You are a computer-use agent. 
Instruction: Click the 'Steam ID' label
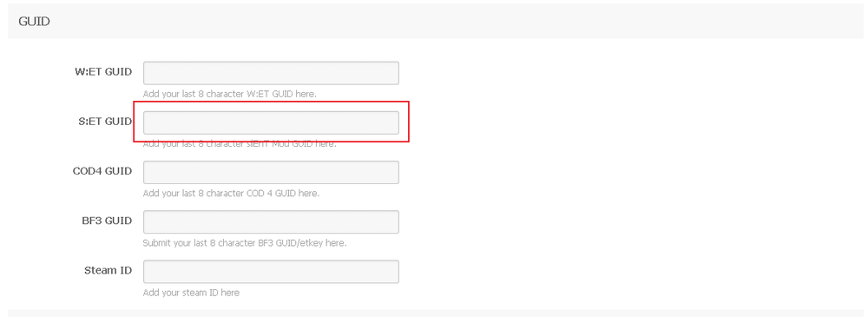pos(108,270)
